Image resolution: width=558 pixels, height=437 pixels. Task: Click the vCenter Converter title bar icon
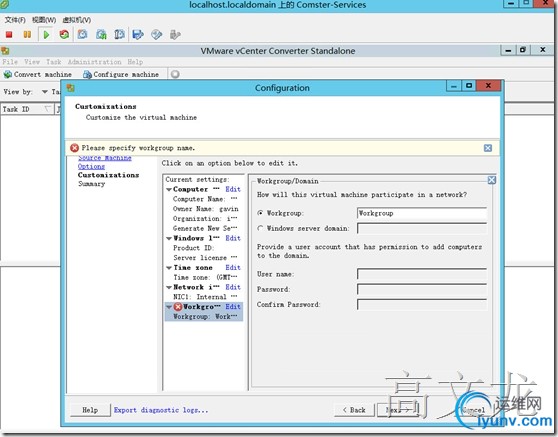5,51
